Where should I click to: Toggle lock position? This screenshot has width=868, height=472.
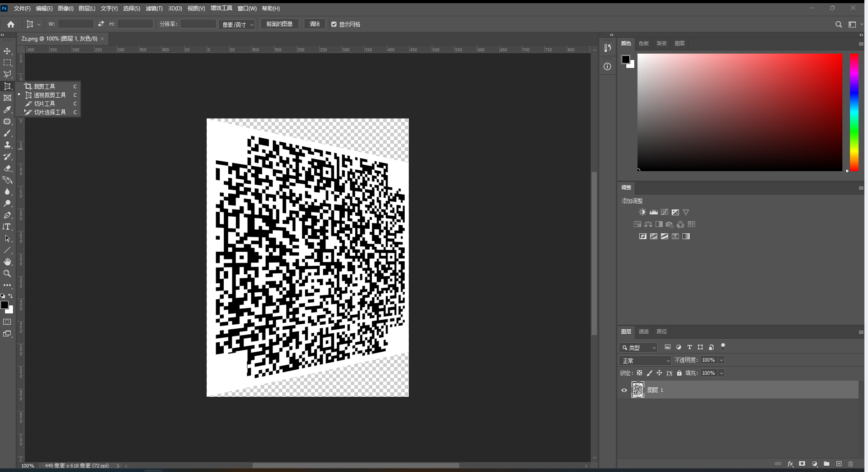pos(659,373)
